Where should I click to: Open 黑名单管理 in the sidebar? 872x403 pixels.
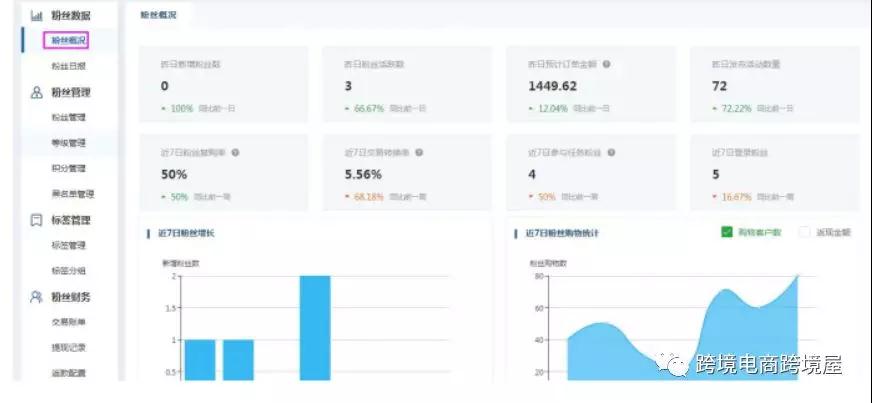click(72, 194)
